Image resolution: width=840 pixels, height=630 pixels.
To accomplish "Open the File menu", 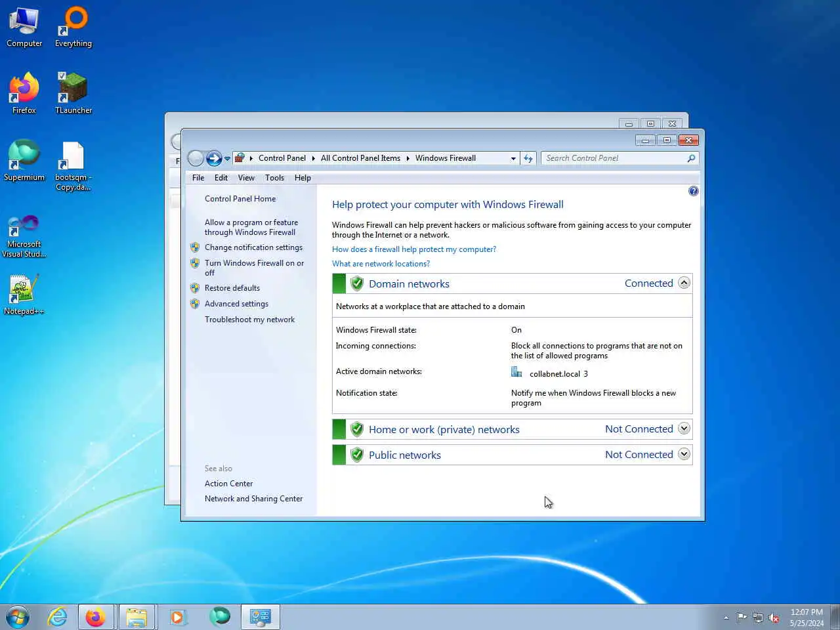I will [x=198, y=178].
